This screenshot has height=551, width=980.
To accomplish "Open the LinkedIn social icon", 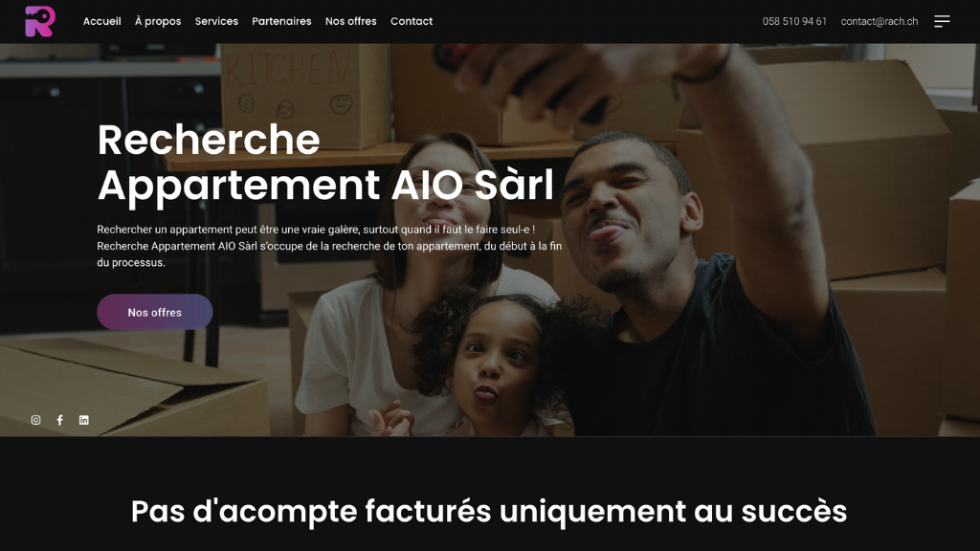I will (x=84, y=420).
